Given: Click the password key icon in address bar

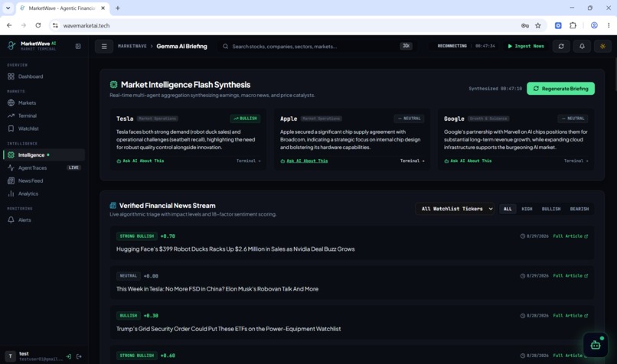Looking at the screenshot, I should 525,25.
